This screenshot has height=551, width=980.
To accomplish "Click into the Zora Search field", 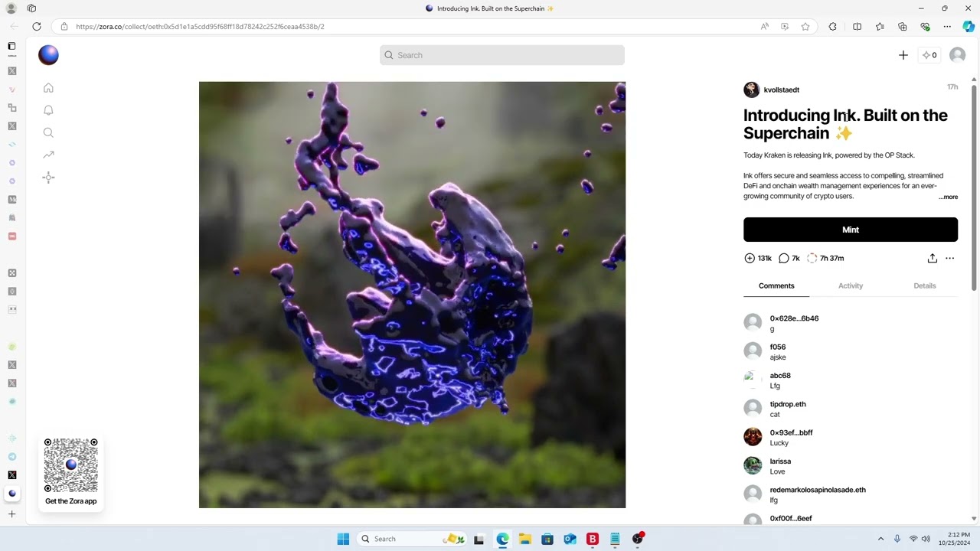I will coord(502,55).
